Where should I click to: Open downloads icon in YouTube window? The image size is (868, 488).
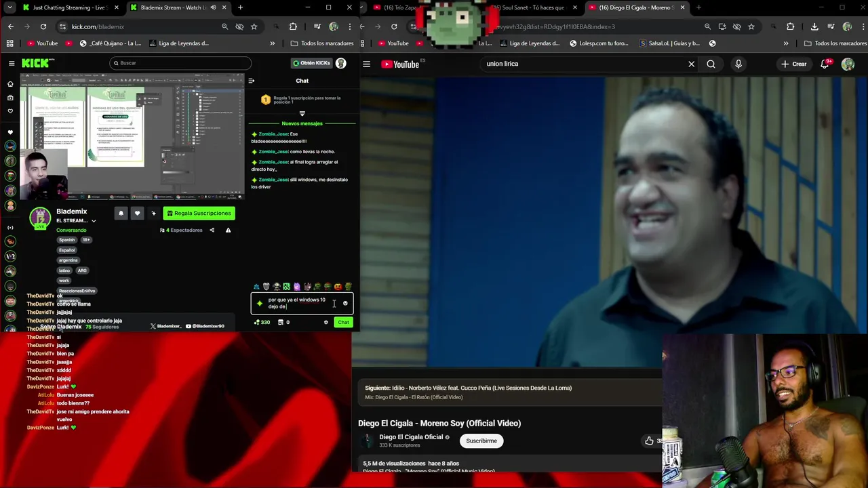point(814,26)
